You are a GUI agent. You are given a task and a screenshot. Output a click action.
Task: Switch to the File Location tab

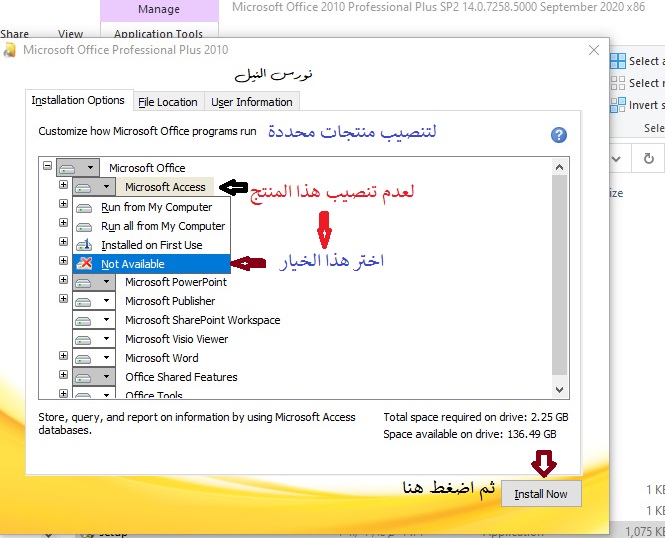pyautogui.click(x=167, y=102)
